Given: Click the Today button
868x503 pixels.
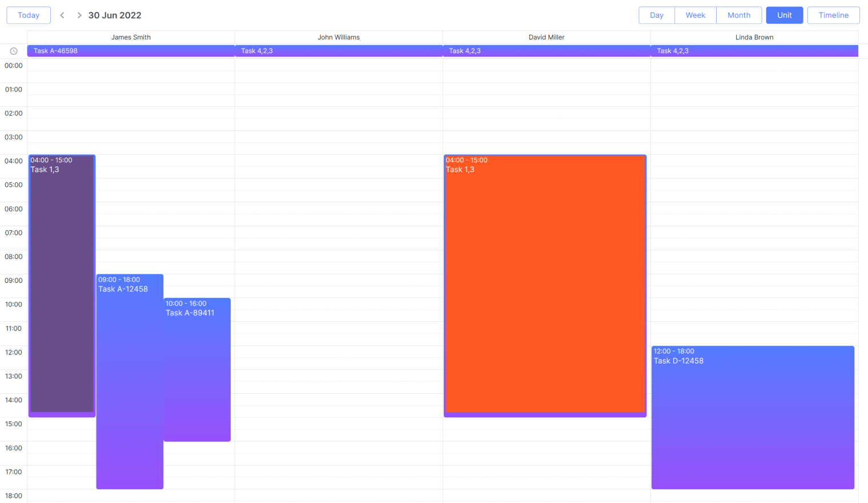Looking at the screenshot, I should [28, 15].
